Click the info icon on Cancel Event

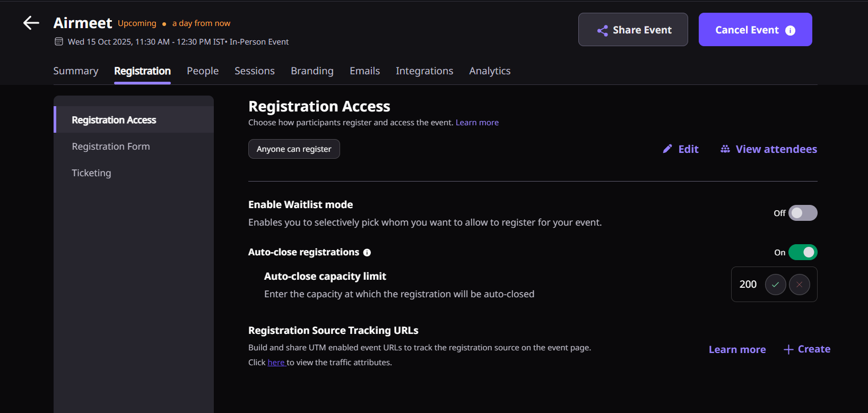[790, 30]
